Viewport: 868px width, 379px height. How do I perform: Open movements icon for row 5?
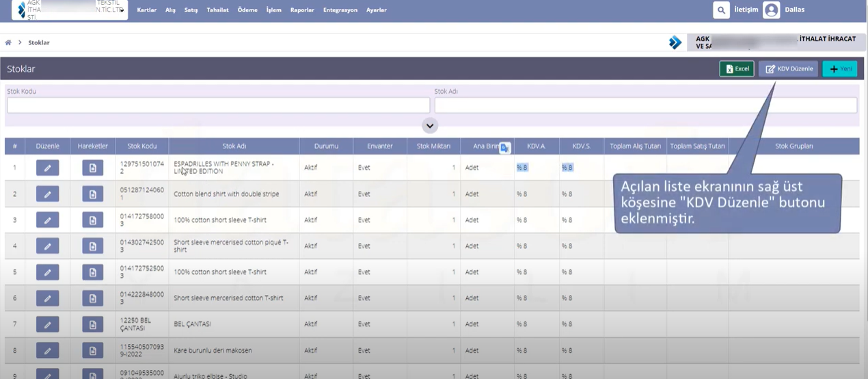coord(93,272)
